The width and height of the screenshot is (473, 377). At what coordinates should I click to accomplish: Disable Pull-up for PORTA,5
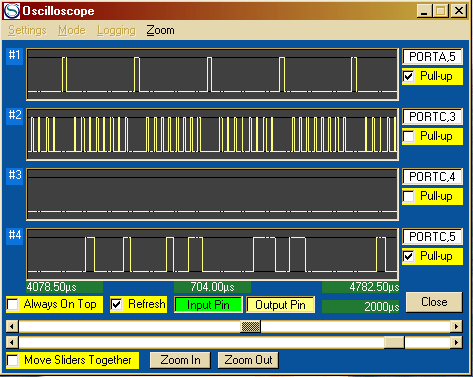[409, 76]
